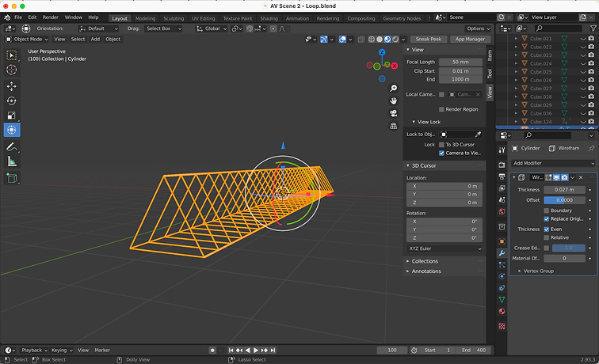Open the Orientation Default dropdown
Image resolution: width=599 pixels, height=364 pixels.
(x=98, y=28)
